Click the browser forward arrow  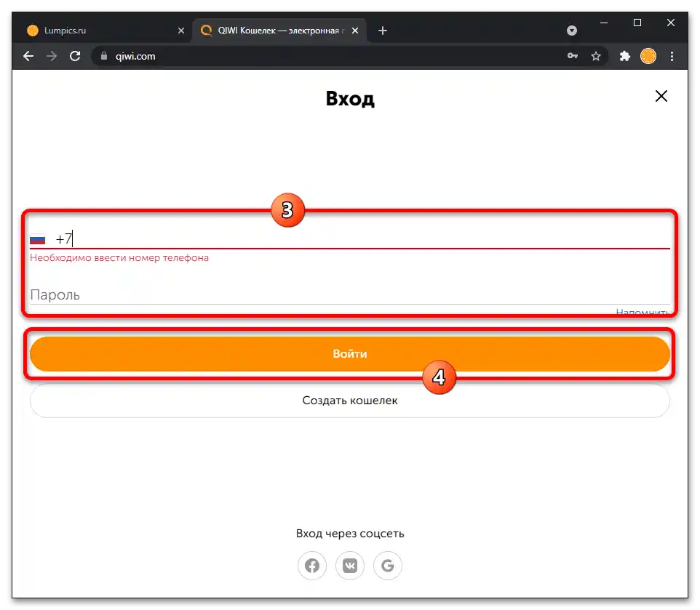point(52,56)
